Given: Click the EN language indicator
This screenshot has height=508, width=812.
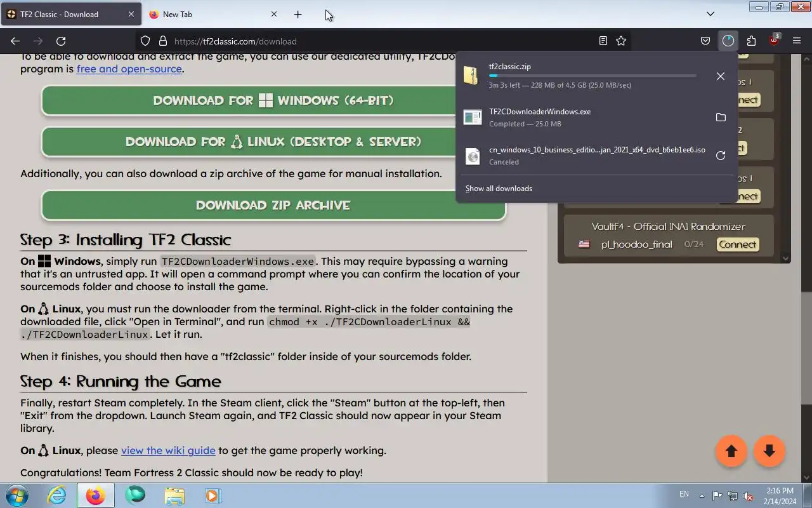Looking at the screenshot, I should (x=684, y=494).
